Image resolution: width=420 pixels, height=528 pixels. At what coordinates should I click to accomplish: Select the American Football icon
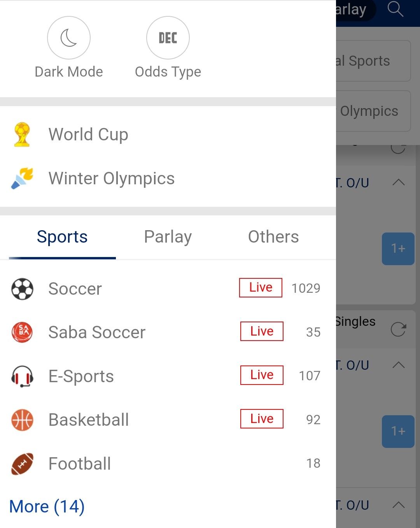point(22,464)
